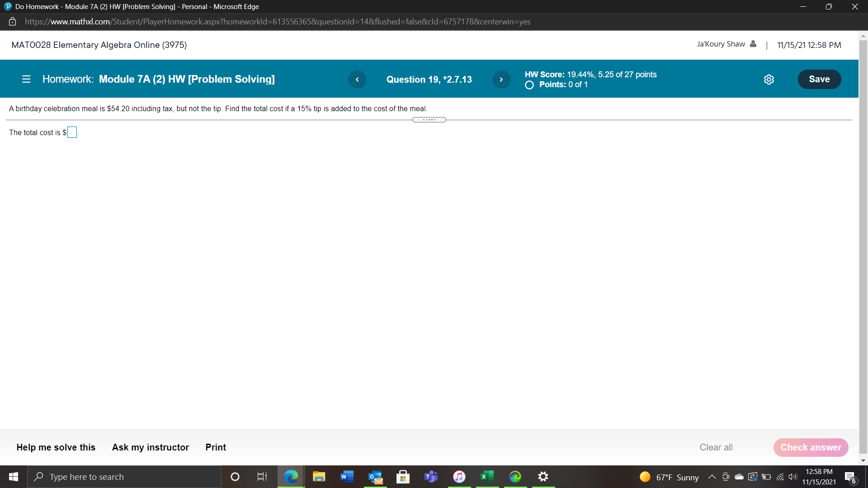Viewport: 868px width, 488px height.
Task: Open the homework settings gear
Action: click(x=769, y=79)
